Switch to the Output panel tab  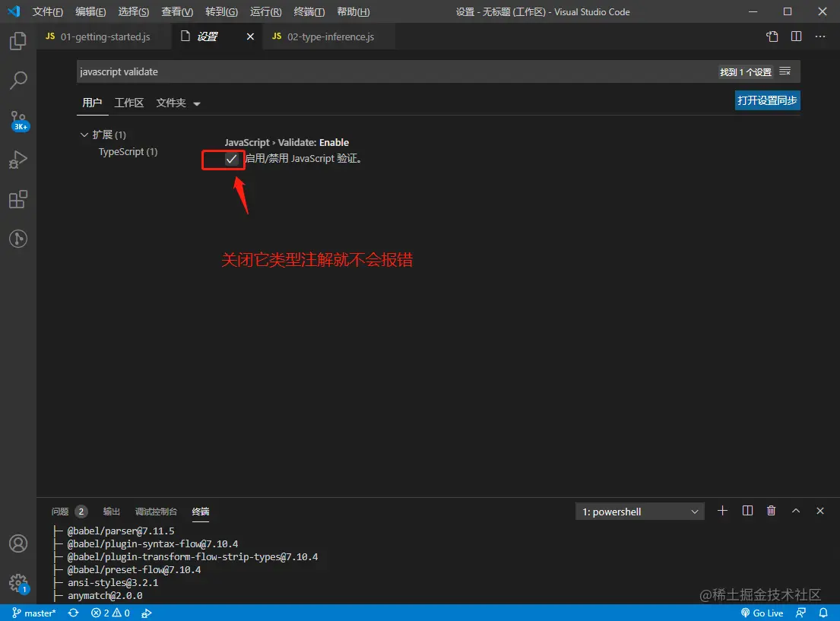click(x=112, y=511)
